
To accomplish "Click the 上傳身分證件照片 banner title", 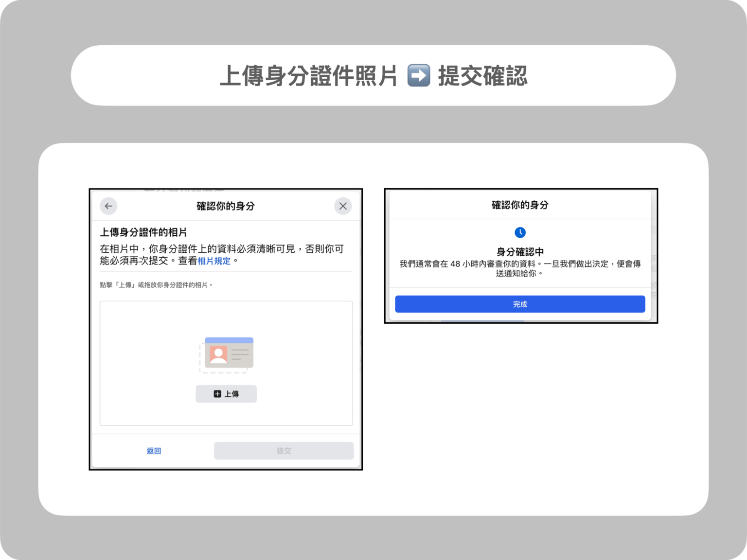I will [x=309, y=76].
